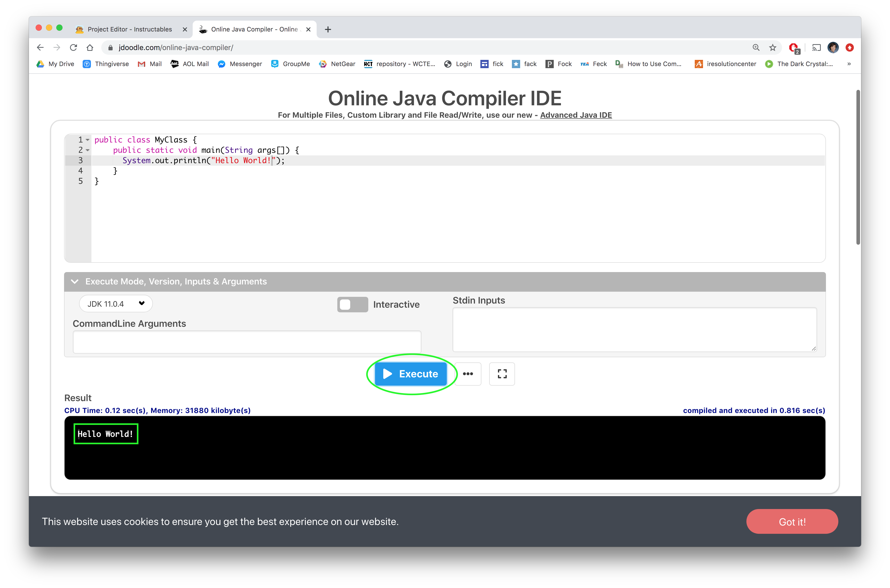Click the more options ellipsis icon
890x588 pixels.
click(468, 374)
